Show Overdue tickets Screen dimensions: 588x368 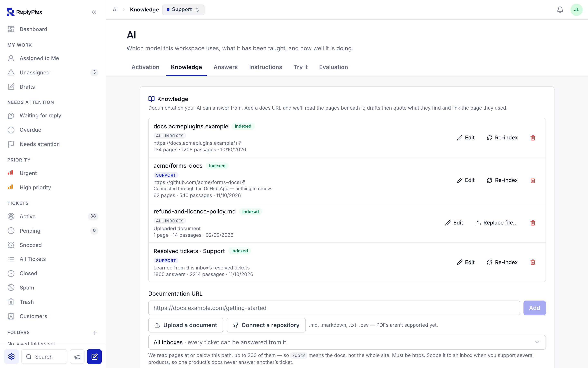pos(53,130)
